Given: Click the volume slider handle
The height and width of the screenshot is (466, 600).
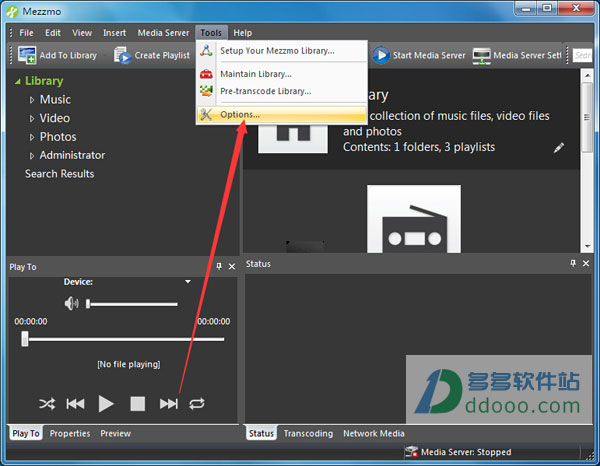Looking at the screenshot, I should [88, 304].
